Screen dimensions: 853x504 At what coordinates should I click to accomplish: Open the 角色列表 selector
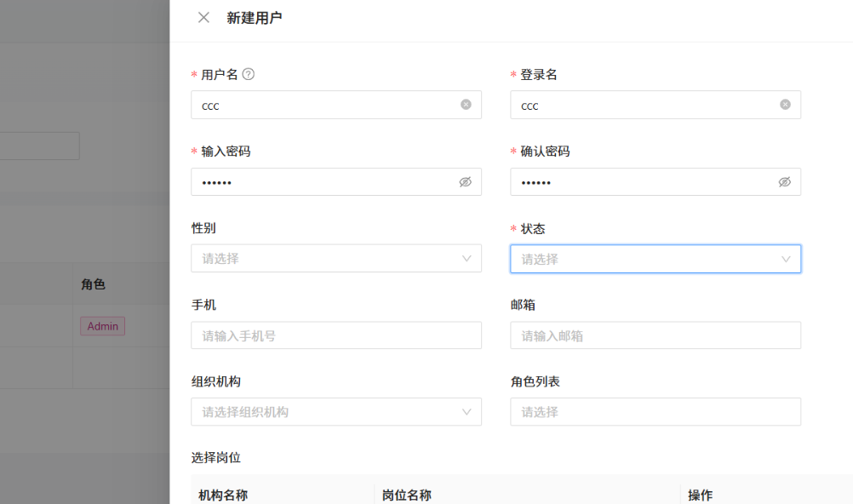coord(655,412)
